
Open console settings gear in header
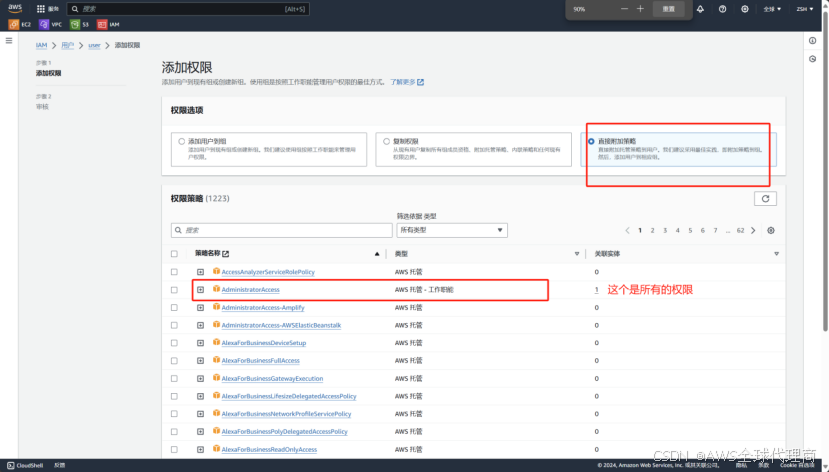(x=744, y=9)
